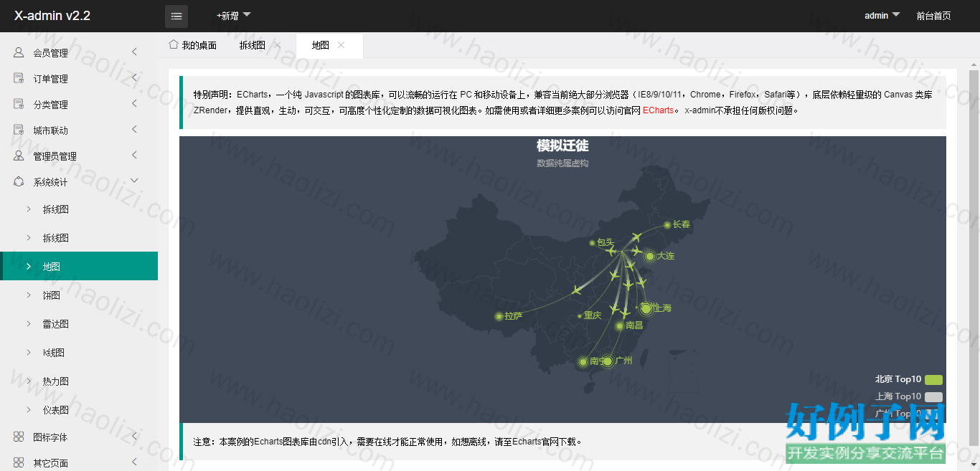
Task: Click the green 北京 Top10 legend swatch
Action: pyautogui.click(x=933, y=380)
